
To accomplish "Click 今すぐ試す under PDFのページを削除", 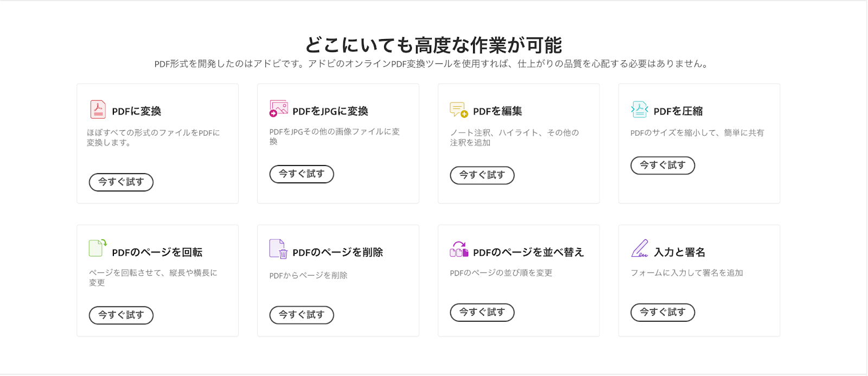I will point(302,315).
